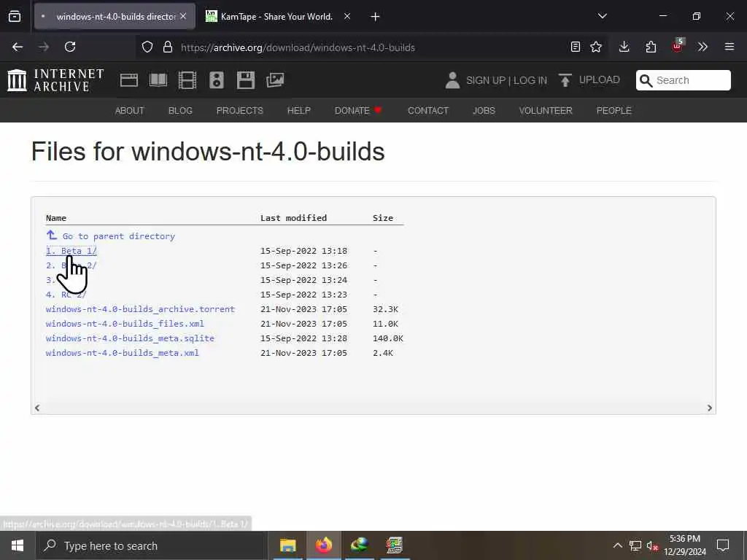Viewport: 747px width, 560px height.
Task: Open File Explorer from the taskbar
Action: [x=287, y=545]
